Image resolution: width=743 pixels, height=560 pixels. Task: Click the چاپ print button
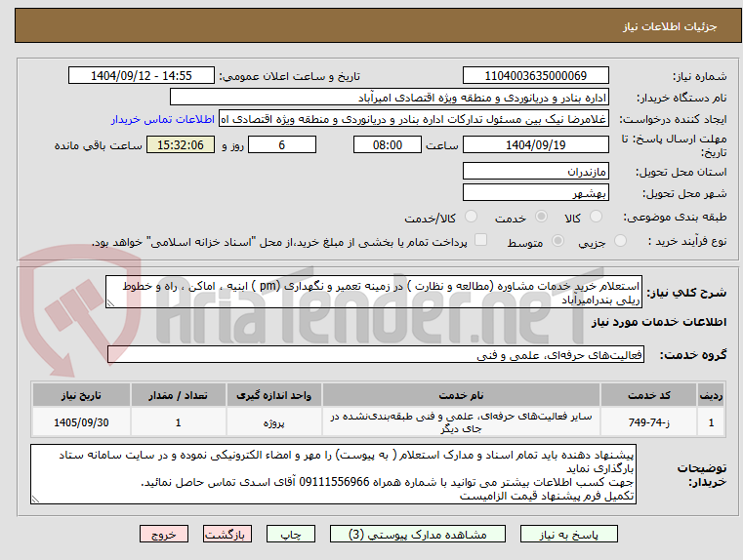point(291,535)
